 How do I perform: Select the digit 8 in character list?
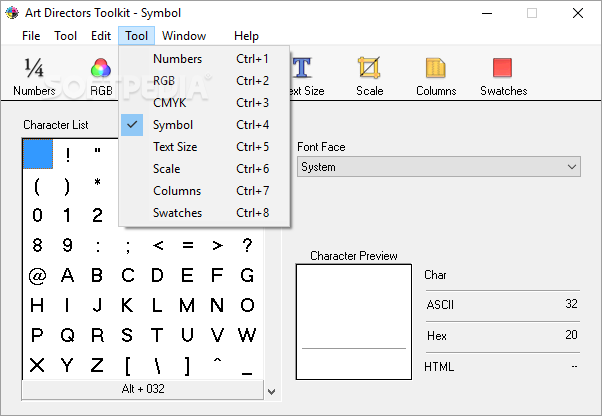pyautogui.click(x=38, y=245)
